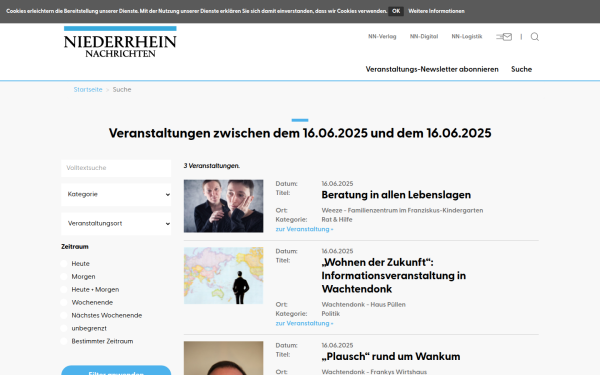
Task: Click the Suche breadcrumb text
Action: [122, 90]
